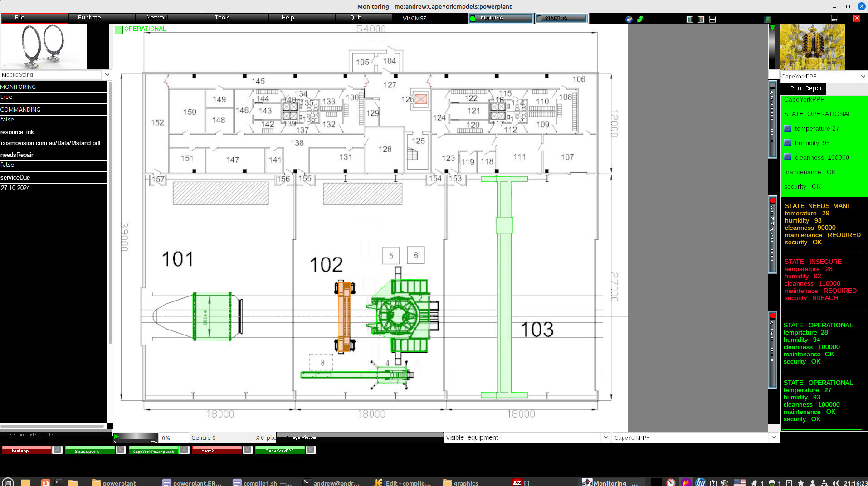The height and width of the screenshot is (486, 868).
Task: Switch to the CapeYorkPowerplant model button
Action: (x=153, y=451)
